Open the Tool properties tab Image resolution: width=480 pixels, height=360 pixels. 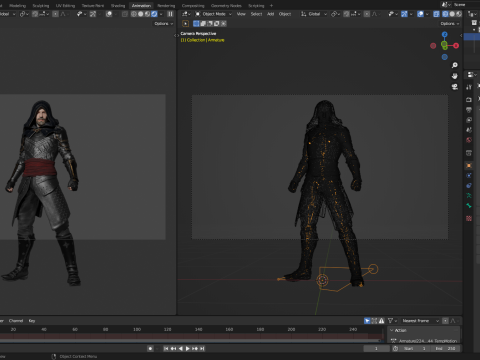click(x=469, y=87)
